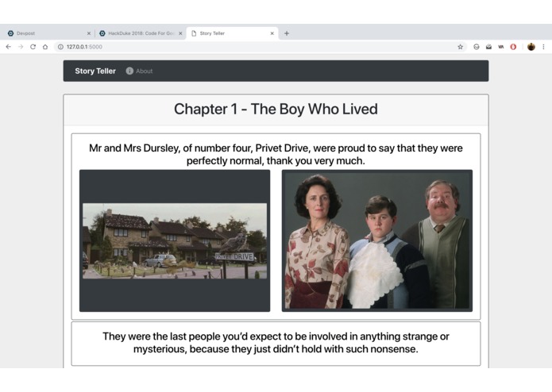Bookmark this page with the star icon
This screenshot has height=392, width=552.
point(460,47)
